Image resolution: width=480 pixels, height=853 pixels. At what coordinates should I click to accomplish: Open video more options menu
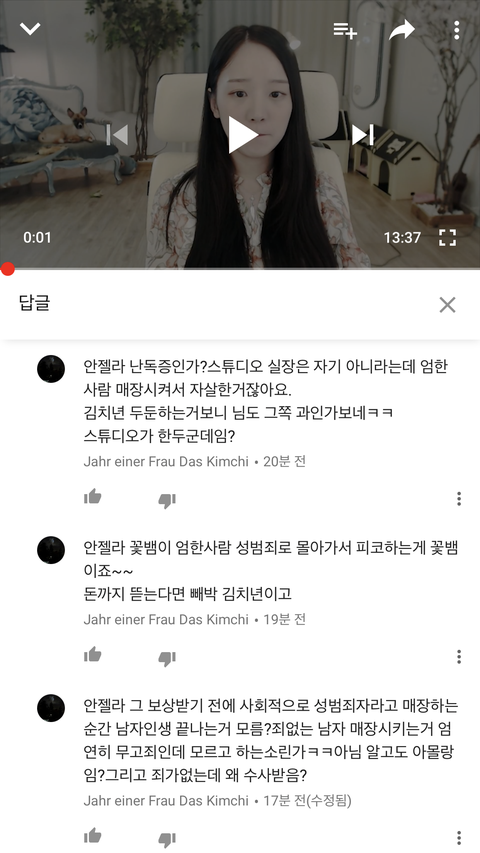457,30
